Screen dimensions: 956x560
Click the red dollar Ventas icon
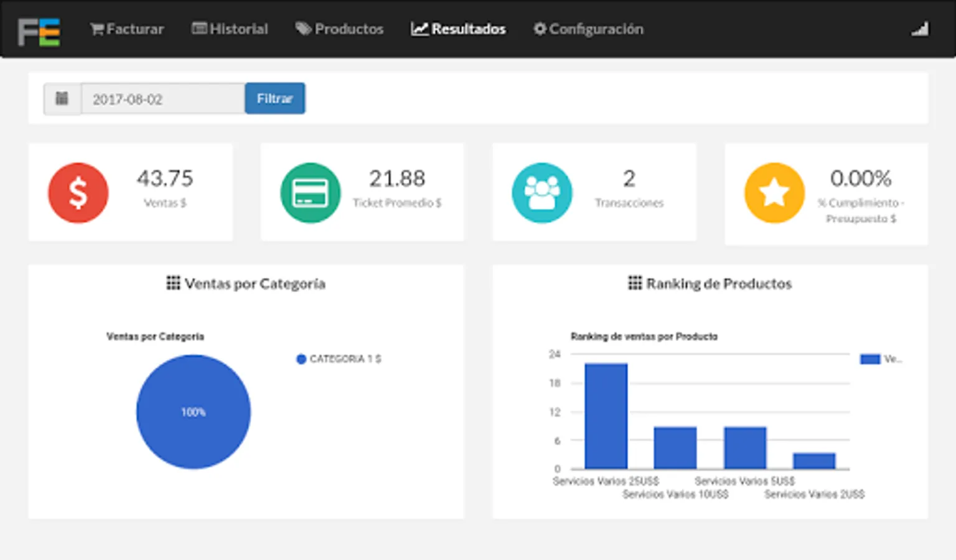click(x=78, y=193)
